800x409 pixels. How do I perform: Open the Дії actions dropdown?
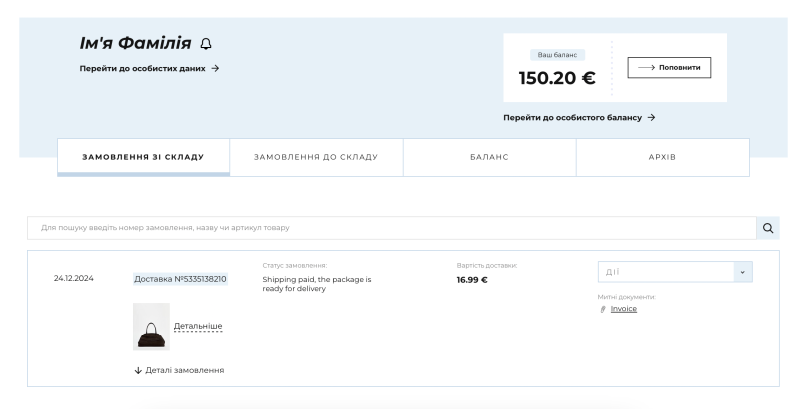click(665, 272)
